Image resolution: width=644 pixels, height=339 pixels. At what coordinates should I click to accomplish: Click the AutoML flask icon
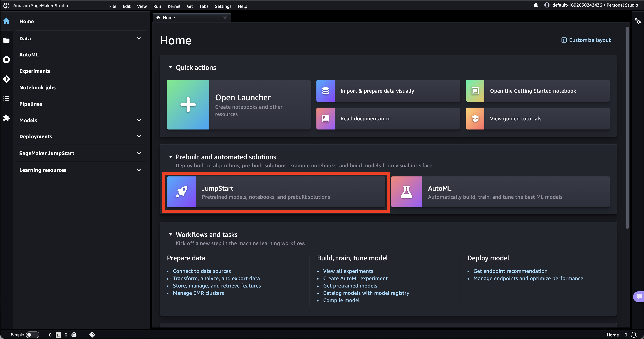click(x=407, y=192)
